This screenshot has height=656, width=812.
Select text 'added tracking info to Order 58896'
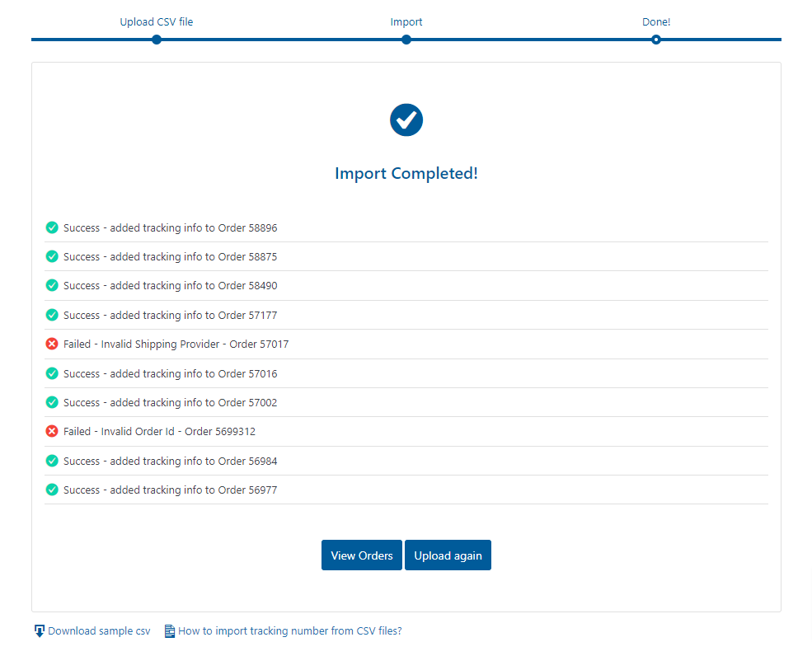click(x=194, y=227)
